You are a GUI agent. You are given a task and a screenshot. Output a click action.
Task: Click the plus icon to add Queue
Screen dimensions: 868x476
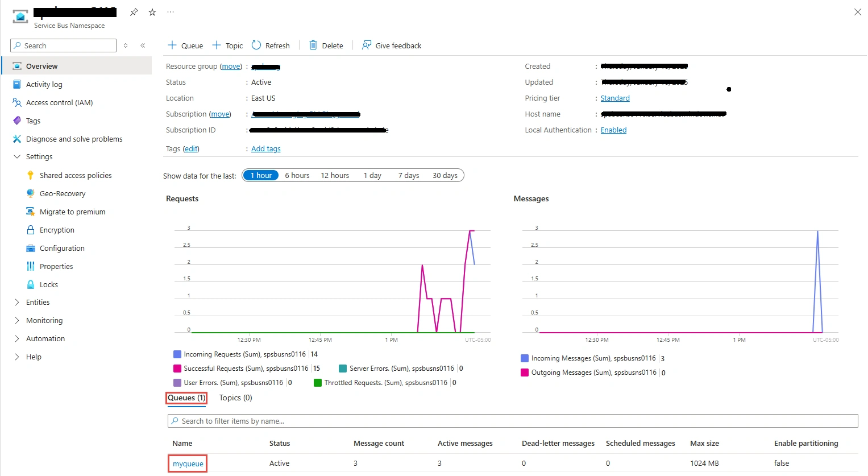(172, 45)
